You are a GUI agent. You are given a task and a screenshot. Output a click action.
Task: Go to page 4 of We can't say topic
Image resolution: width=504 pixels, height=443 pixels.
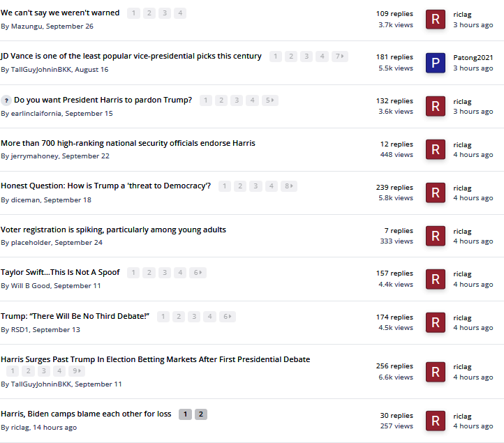pos(180,13)
